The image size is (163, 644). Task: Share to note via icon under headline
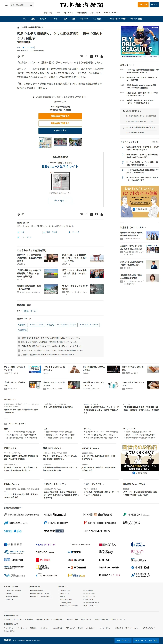(x=86, y=56)
